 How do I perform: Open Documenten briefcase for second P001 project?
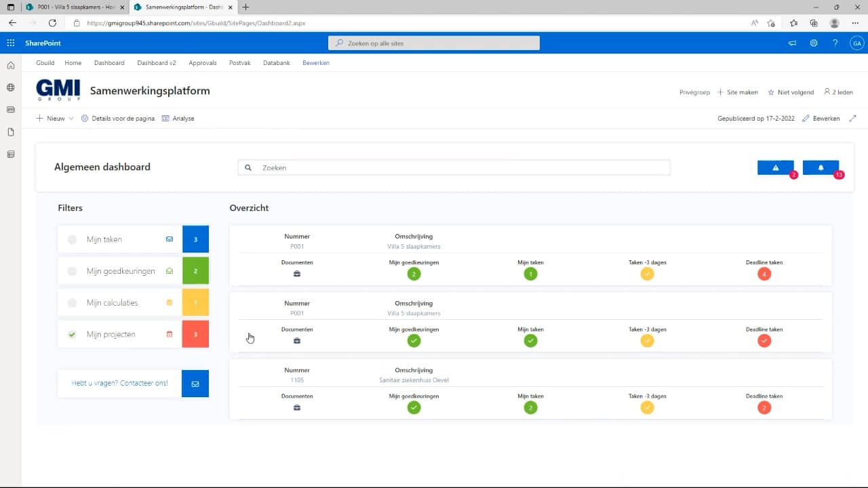point(297,341)
